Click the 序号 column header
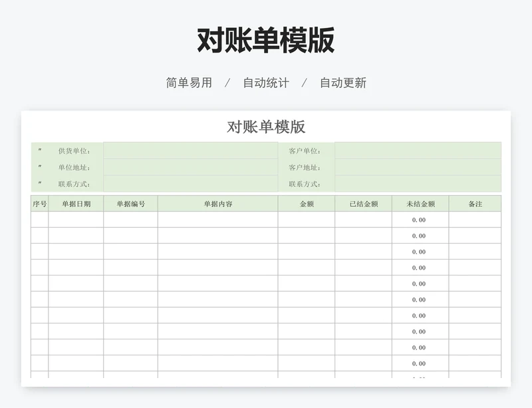The width and height of the screenshot is (532, 408). 40,204
